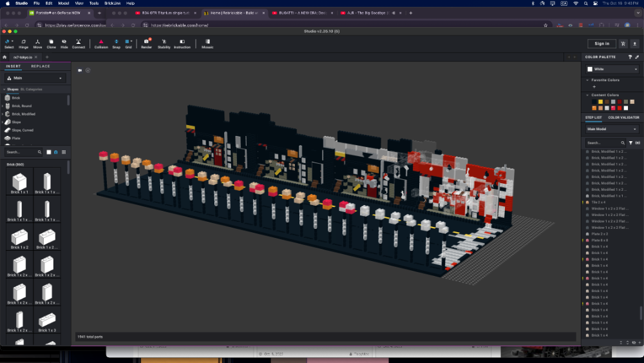Toggle Collision detection
This screenshot has width=644, height=363.
pyautogui.click(x=101, y=44)
